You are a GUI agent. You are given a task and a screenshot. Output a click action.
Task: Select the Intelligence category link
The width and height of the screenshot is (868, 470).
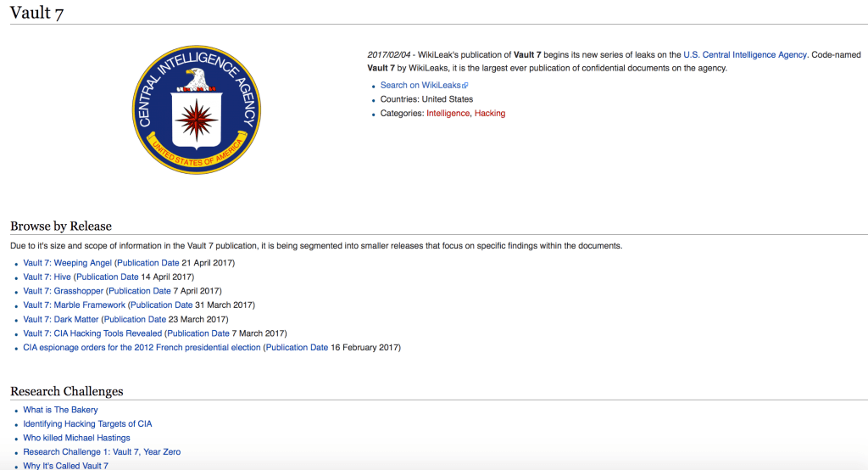(x=448, y=114)
